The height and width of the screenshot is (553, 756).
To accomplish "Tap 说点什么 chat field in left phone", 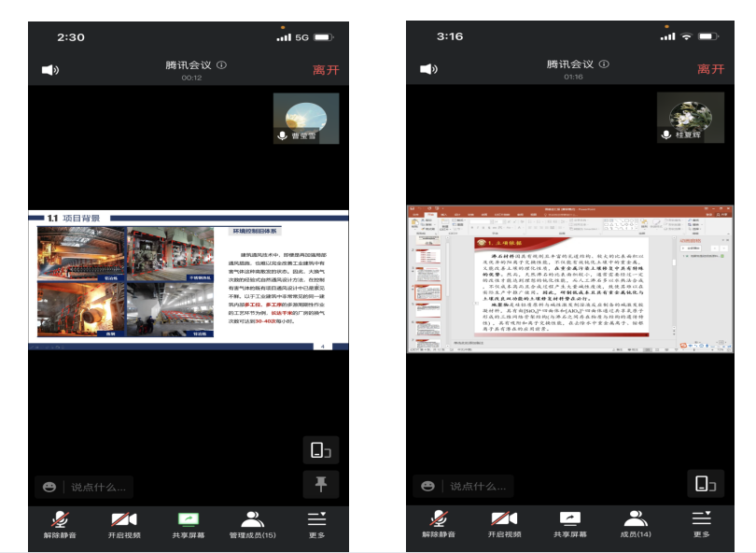I will pyautogui.click(x=98, y=487).
